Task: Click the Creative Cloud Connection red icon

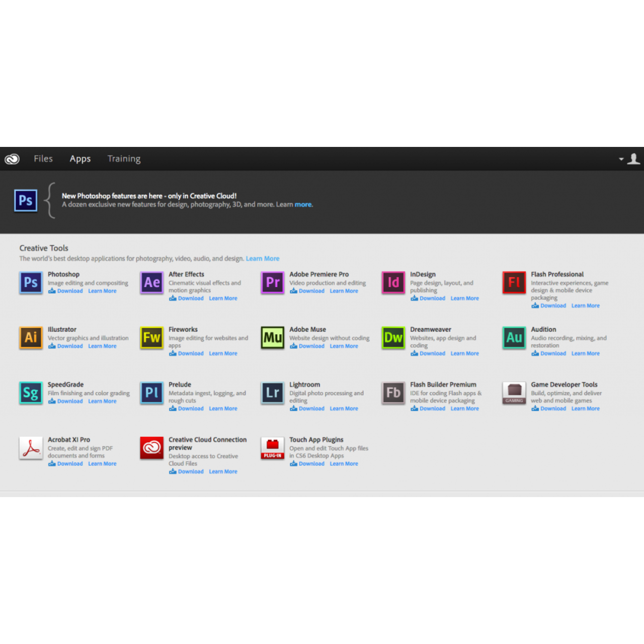Action: (151, 448)
